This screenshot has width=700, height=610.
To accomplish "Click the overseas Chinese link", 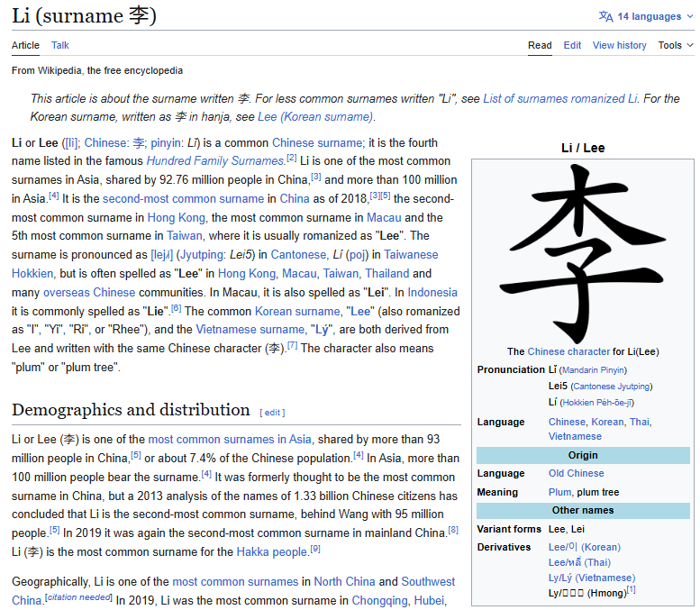I will (x=89, y=293).
